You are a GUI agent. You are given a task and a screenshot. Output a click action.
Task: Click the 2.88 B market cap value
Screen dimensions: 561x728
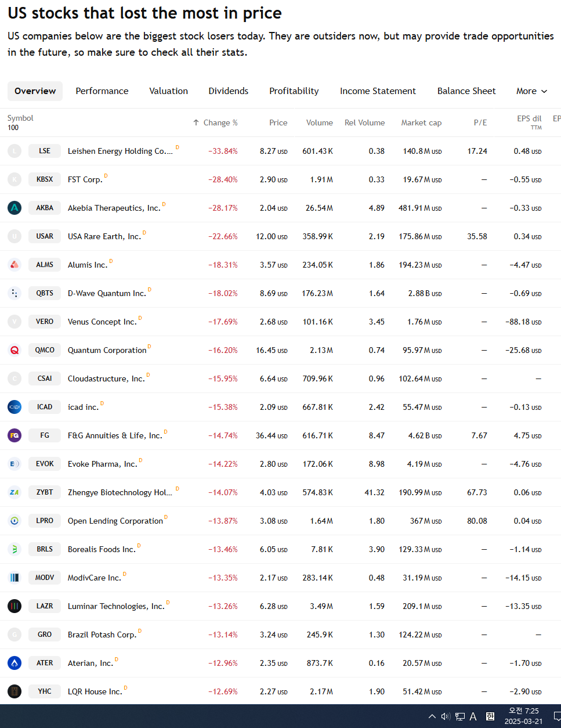[425, 293]
